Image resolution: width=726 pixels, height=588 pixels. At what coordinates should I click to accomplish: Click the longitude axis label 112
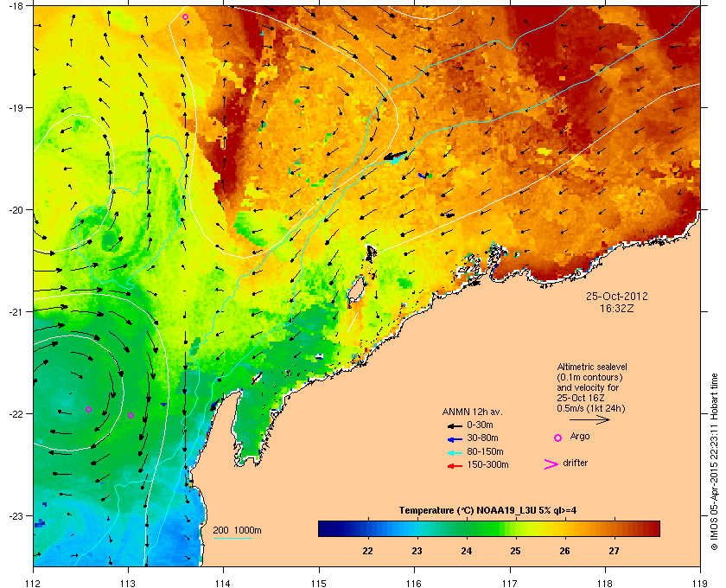pyautogui.click(x=34, y=583)
